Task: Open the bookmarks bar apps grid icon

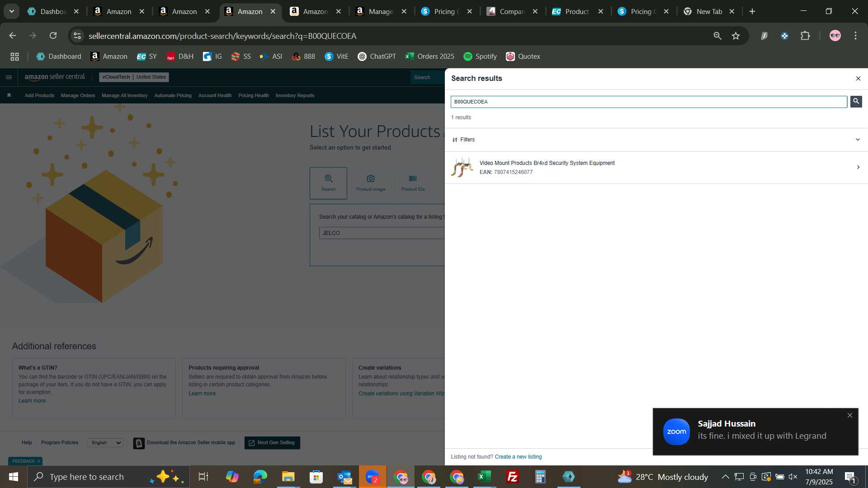Action: [x=14, y=56]
